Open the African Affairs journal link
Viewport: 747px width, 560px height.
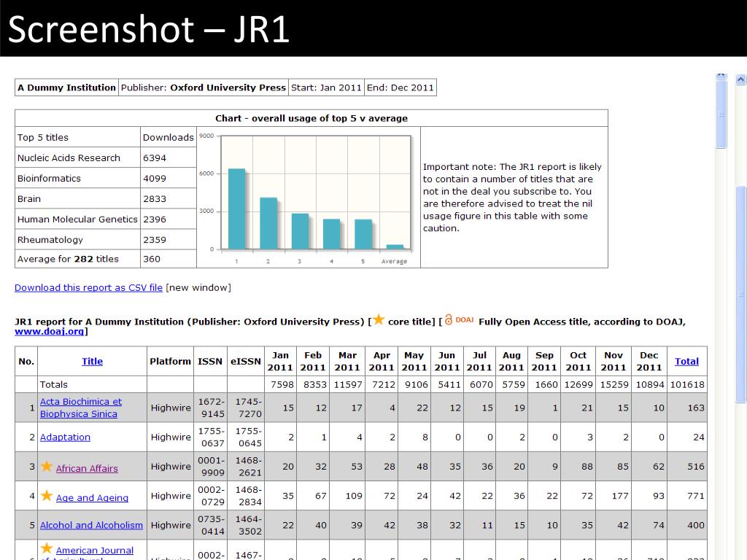(87, 469)
